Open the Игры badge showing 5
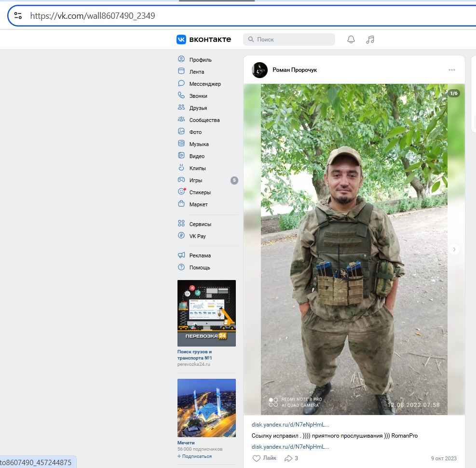The image size is (476, 468). point(234,180)
